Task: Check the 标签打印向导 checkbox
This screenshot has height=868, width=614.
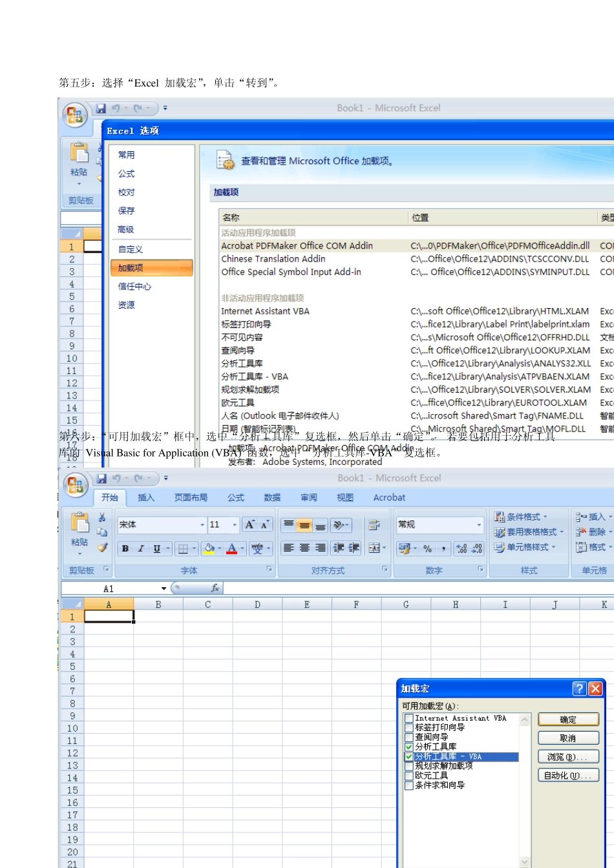Action: 408,728
